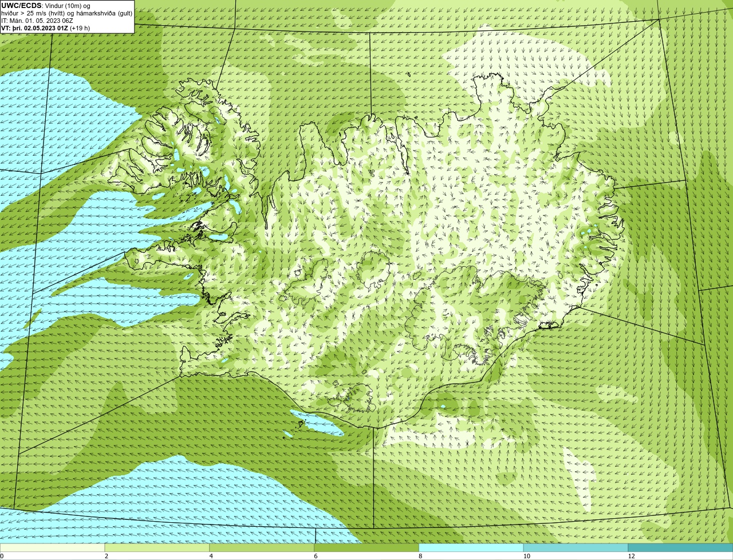Click the "10" label on the color scale
733x560 pixels.
pos(526,556)
